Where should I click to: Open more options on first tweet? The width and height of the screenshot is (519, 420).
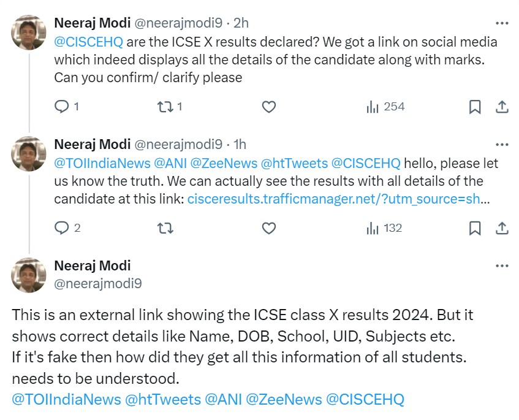coord(501,23)
